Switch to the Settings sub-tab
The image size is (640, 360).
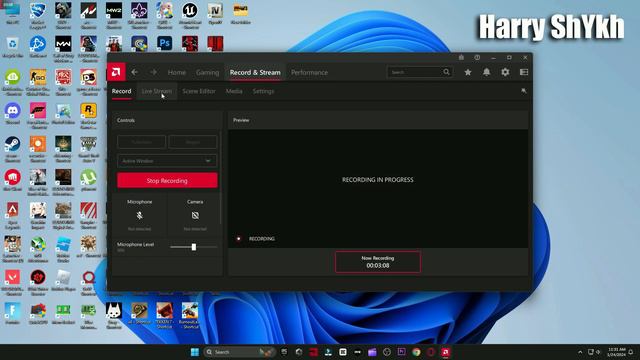tap(263, 91)
